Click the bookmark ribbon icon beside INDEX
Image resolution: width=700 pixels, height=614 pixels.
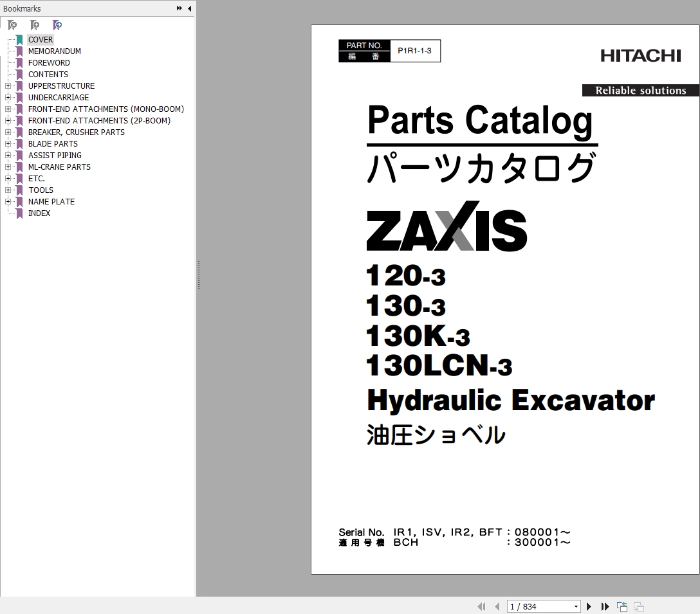coord(20,213)
